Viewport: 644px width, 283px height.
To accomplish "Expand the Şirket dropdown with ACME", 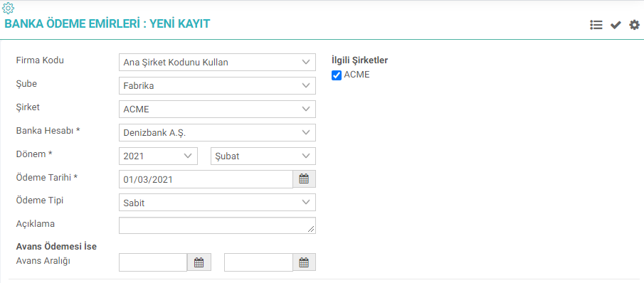I will pos(217,109).
